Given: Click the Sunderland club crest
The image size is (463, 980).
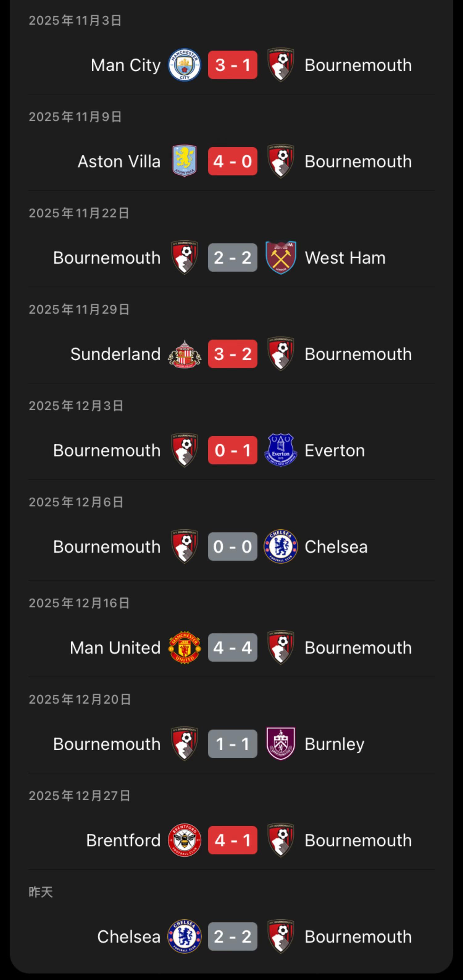Looking at the screenshot, I should [x=185, y=354].
